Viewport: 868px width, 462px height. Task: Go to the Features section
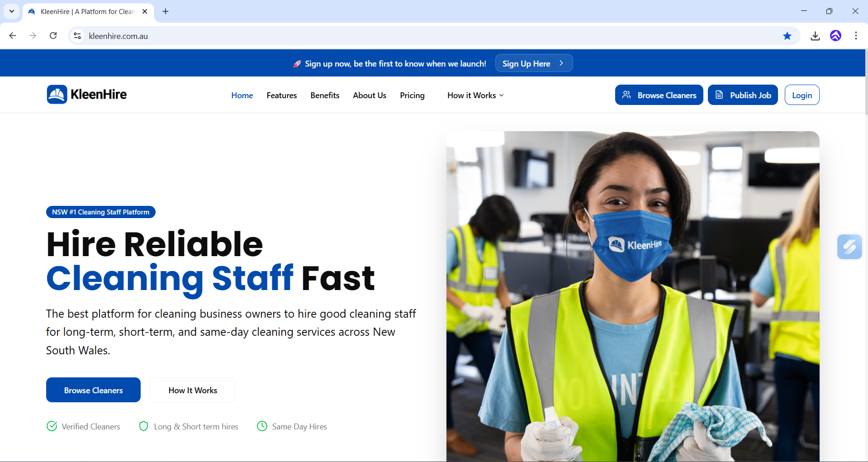click(x=281, y=95)
